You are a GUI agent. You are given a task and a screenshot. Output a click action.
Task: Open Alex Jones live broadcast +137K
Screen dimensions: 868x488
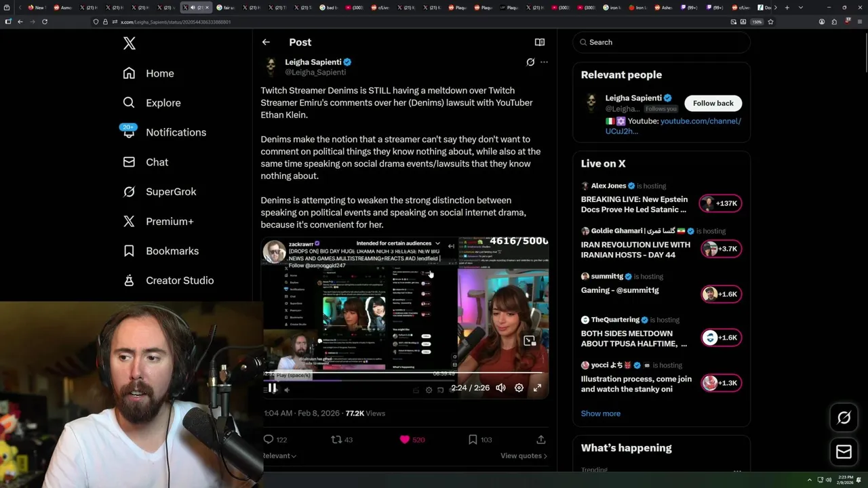pyautogui.click(x=722, y=203)
